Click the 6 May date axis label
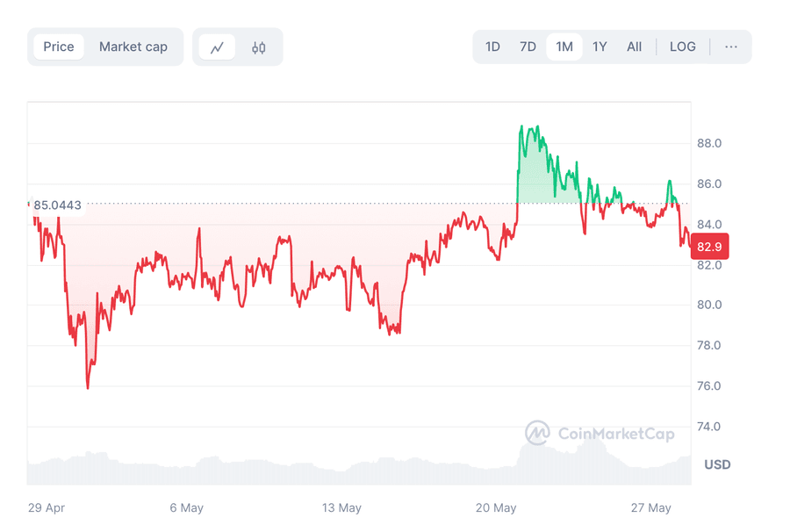Image resolution: width=790 pixels, height=532 pixels. tap(186, 508)
